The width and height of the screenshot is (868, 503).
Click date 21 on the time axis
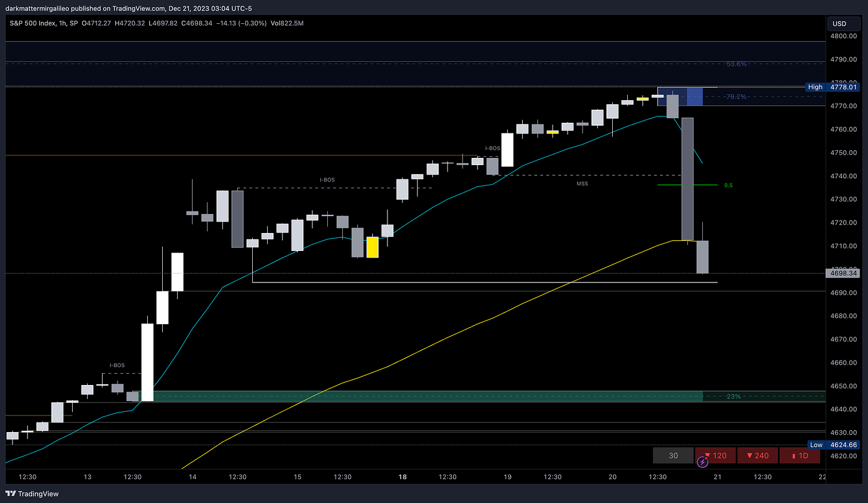point(718,477)
